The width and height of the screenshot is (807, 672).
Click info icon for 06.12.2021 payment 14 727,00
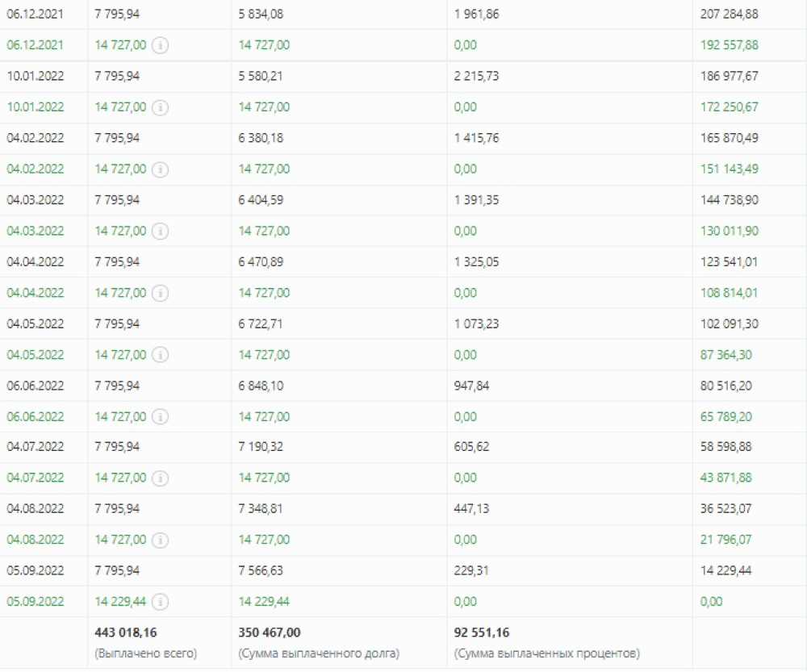160,45
